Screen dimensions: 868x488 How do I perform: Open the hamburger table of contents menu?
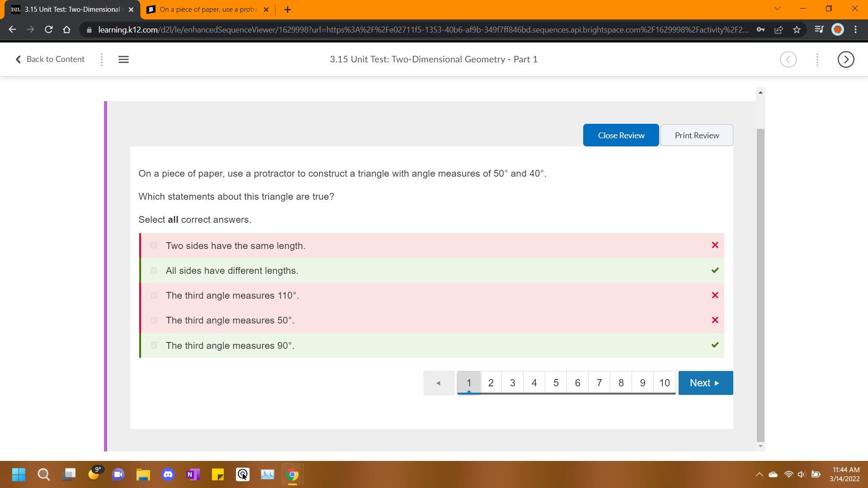tap(123, 59)
